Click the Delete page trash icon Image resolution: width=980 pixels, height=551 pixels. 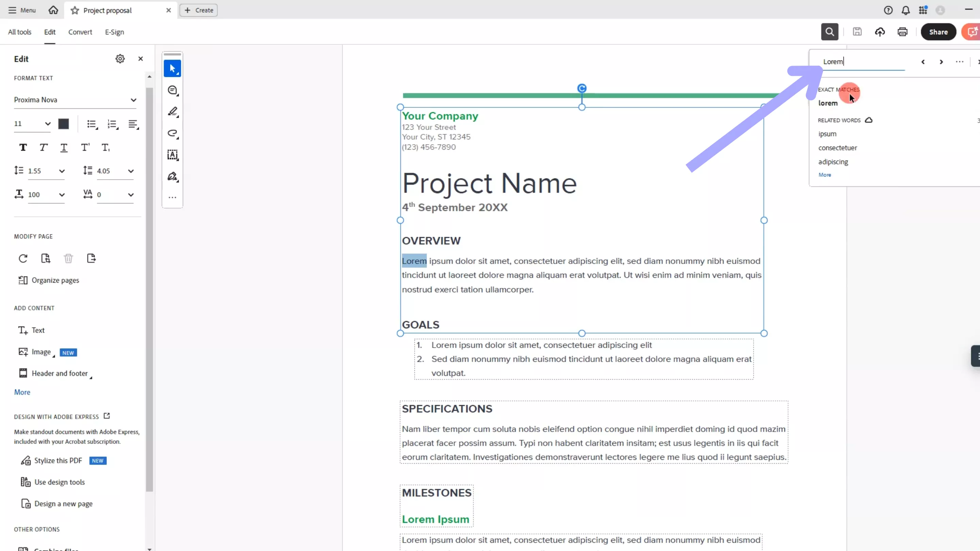pyautogui.click(x=68, y=258)
